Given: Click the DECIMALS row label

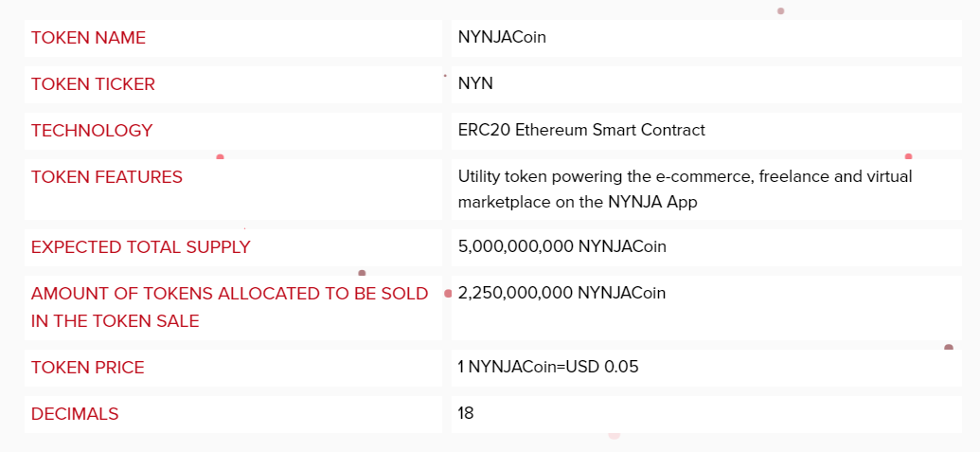Looking at the screenshot, I should [75, 414].
